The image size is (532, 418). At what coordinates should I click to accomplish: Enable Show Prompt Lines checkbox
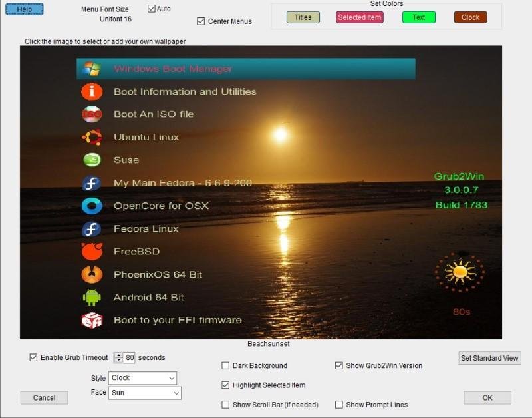(338, 405)
